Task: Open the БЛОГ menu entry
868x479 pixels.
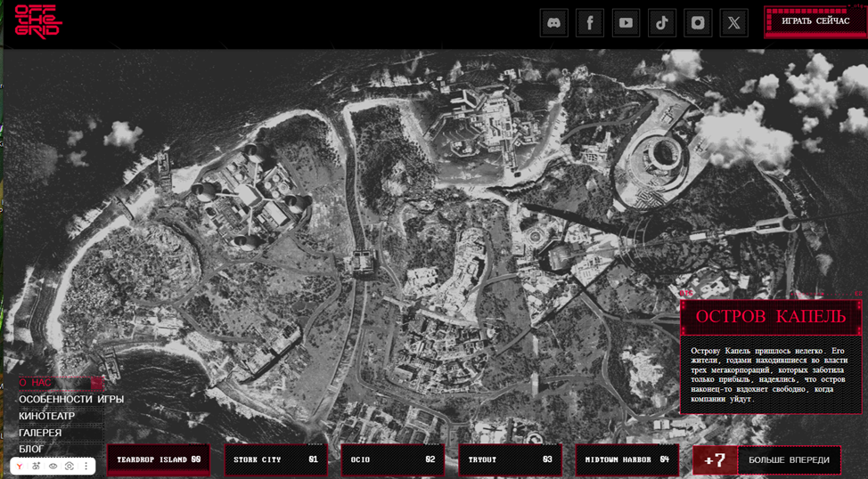Action: tap(31, 449)
